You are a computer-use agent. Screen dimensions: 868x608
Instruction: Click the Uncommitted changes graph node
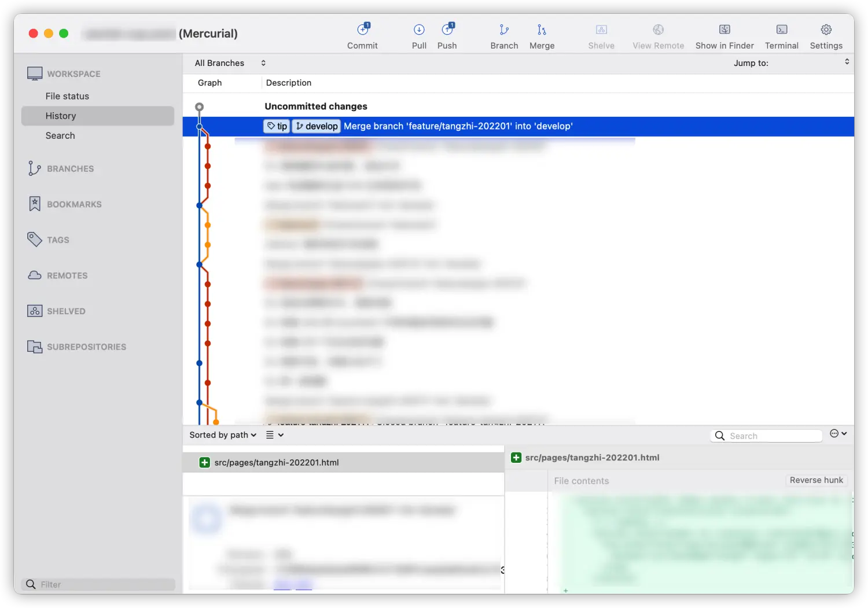pyautogui.click(x=199, y=106)
